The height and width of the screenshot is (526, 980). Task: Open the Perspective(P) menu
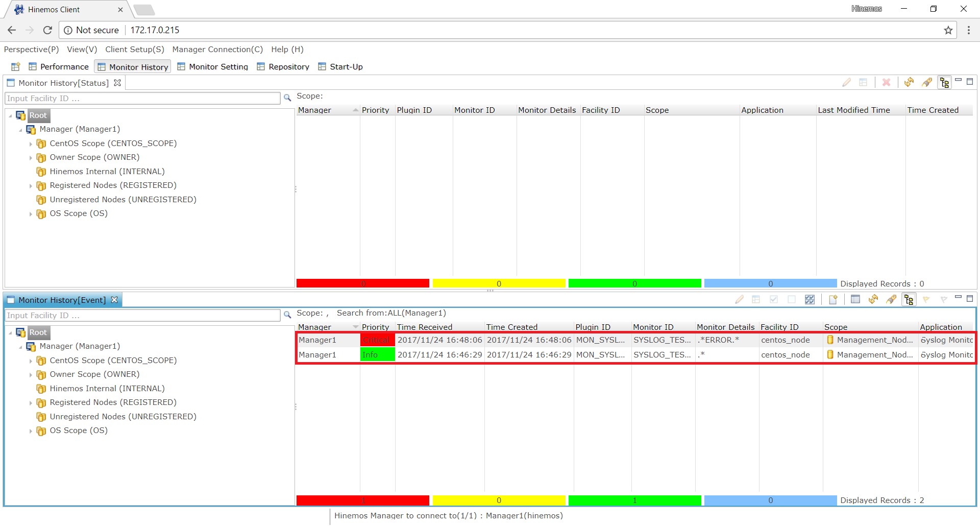[31, 50]
